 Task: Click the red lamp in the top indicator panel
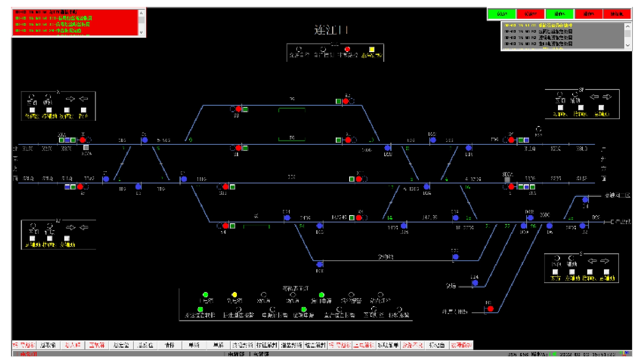pos(347,49)
